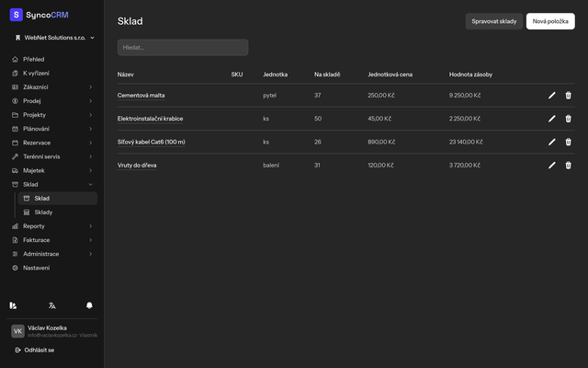
Task: Click the Rezervace sidebar icon
Action: pos(15,143)
